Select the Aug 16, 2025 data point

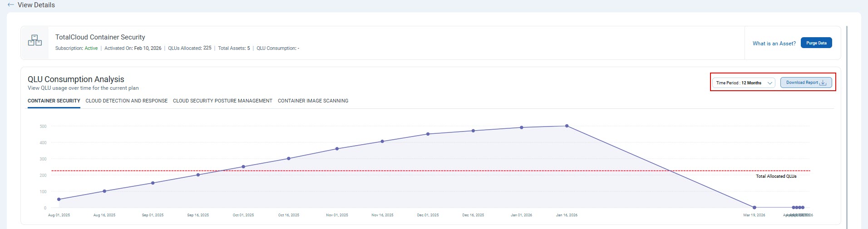point(104,191)
